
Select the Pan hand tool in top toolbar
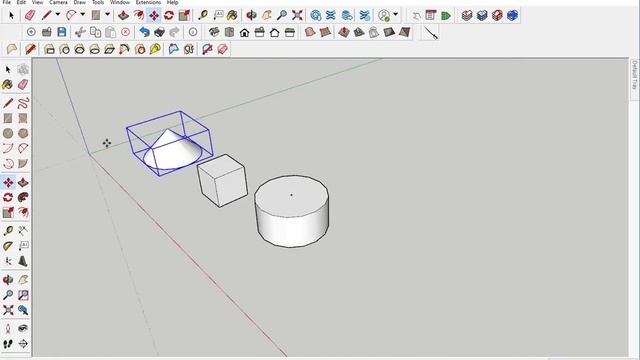pos(267,16)
